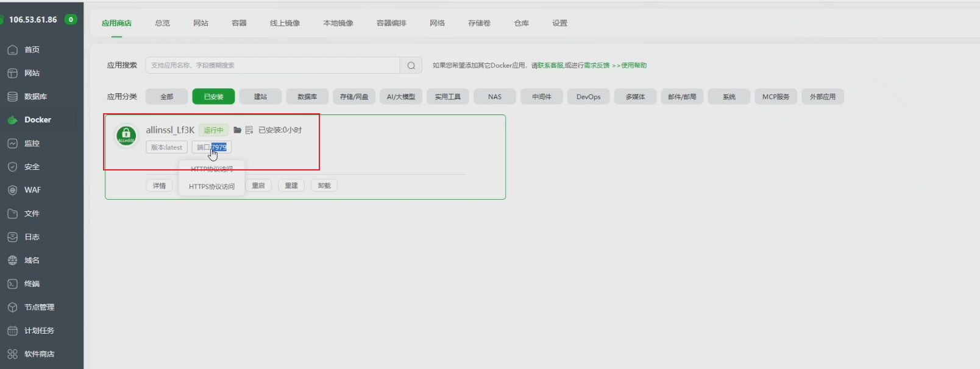Open the 网络 tab
The image size is (980, 369).
[x=437, y=23]
